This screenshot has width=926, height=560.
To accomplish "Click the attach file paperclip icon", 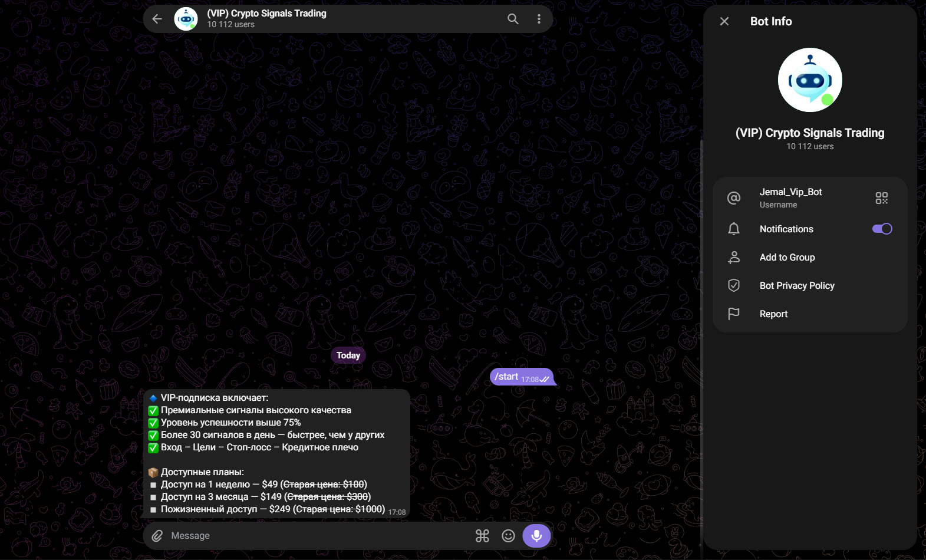I will click(x=157, y=536).
